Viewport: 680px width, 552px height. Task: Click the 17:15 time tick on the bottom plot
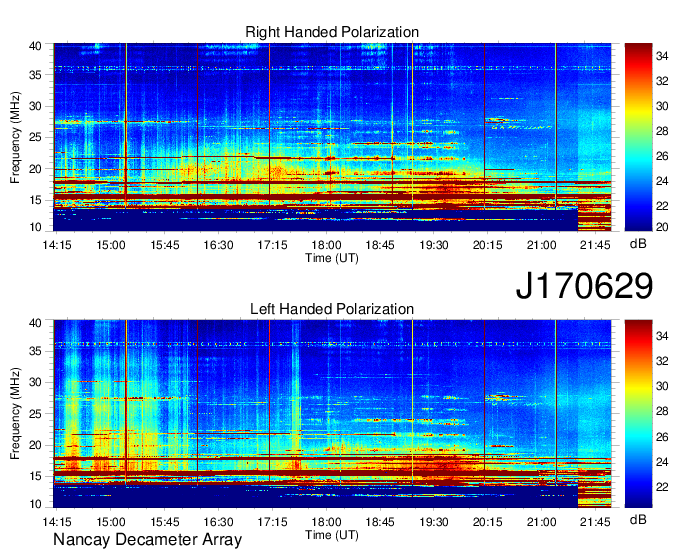click(x=272, y=522)
